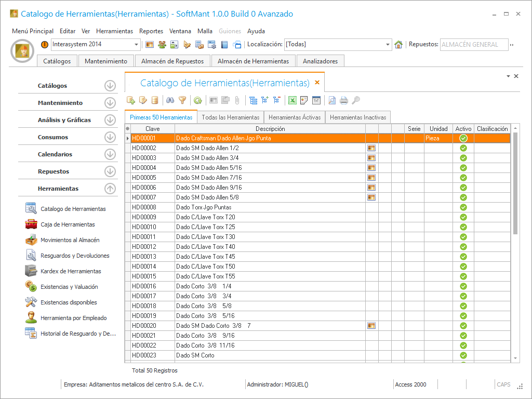
Task: Click the image thumbnail in row HD00004
Action: pyautogui.click(x=371, y=168)
